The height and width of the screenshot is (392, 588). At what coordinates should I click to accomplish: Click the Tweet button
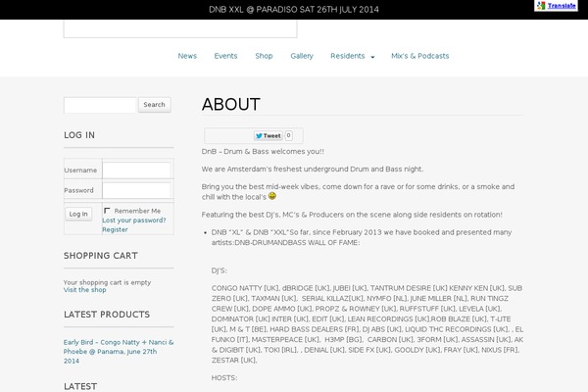coord(268,136)
